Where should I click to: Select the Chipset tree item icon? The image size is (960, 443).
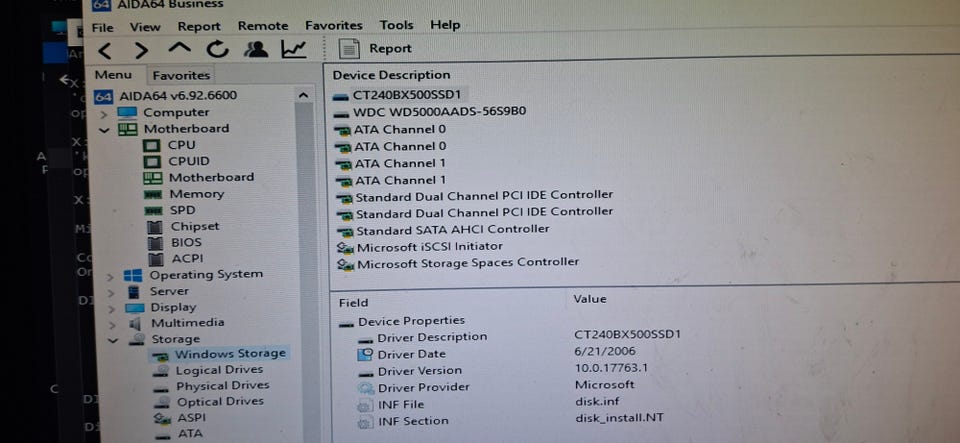155,227
